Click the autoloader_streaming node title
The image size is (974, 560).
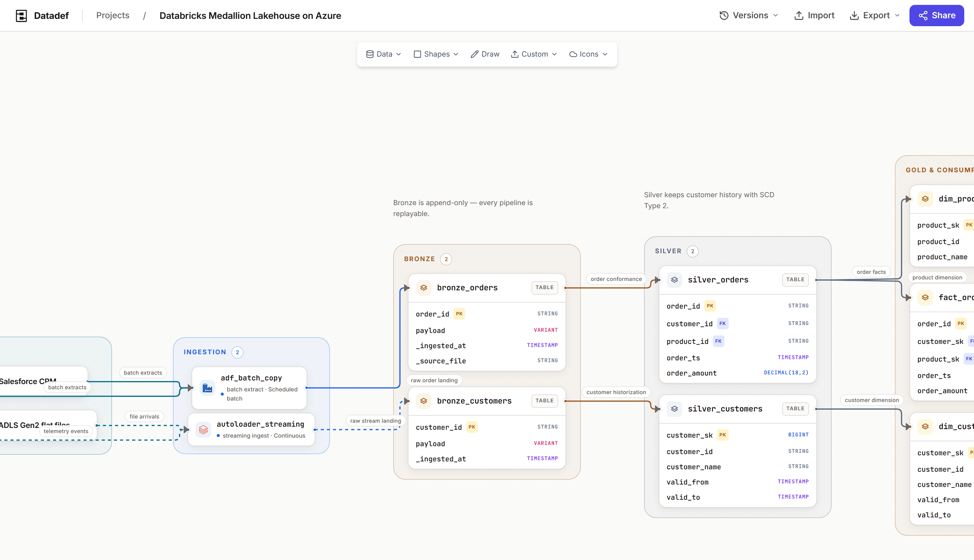[x=260, y=424]
